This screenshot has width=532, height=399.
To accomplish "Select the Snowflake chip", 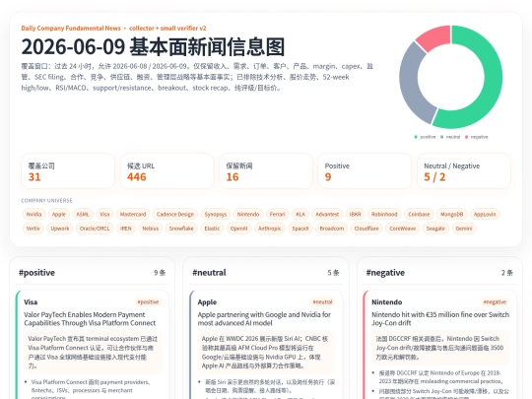I will (x=181, y=229).
